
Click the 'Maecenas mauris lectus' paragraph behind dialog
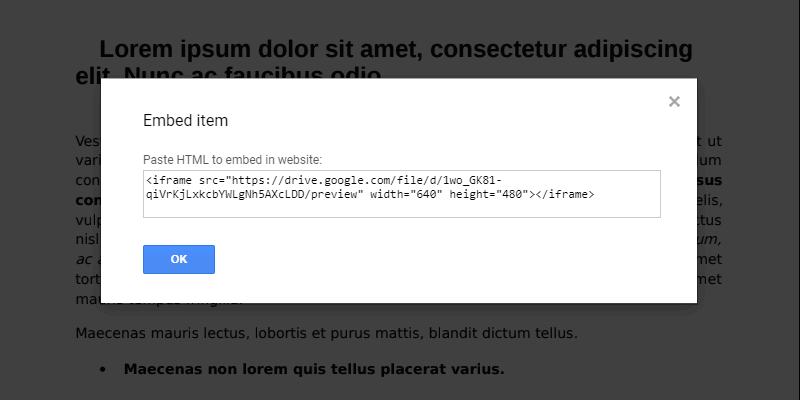click(x=327, y=334)
